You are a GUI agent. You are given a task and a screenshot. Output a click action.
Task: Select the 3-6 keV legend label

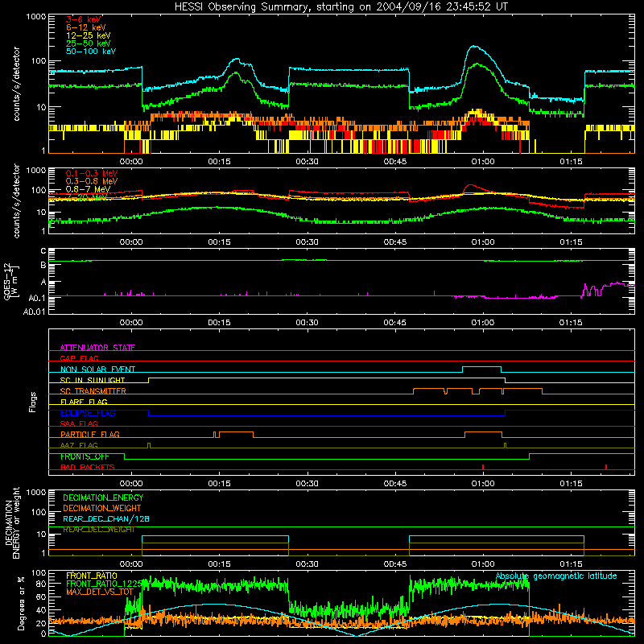[x=83, y=19]
